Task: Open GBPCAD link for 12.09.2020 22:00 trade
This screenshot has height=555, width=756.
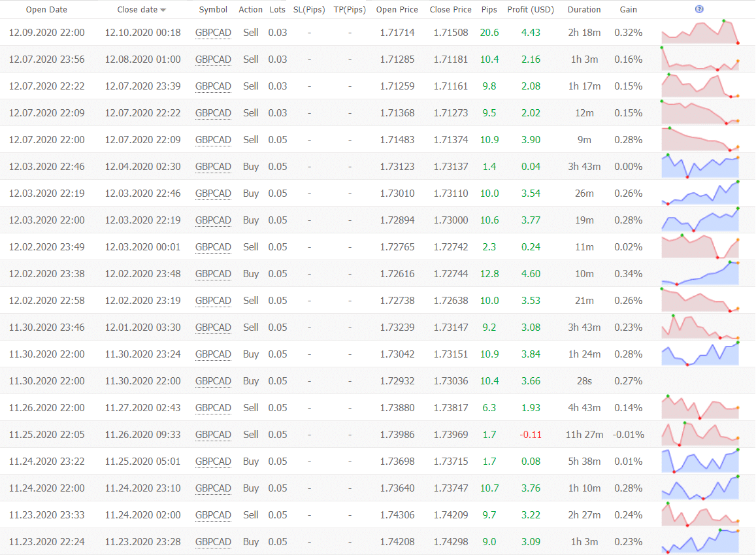Action: coord(213,33)
